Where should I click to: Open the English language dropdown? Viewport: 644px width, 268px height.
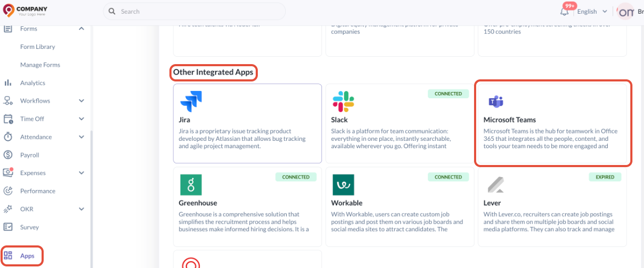coord(592,12)
